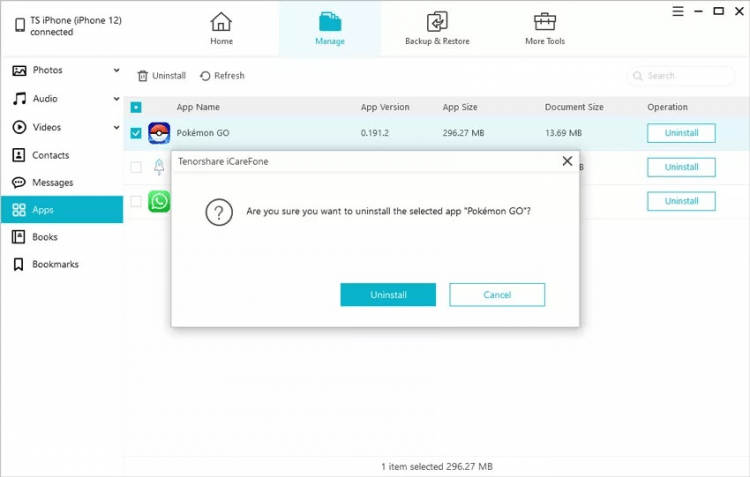Refresh the app list
Image resolution: width=750 pixels, height=477 pixels.
click(222, 76)
